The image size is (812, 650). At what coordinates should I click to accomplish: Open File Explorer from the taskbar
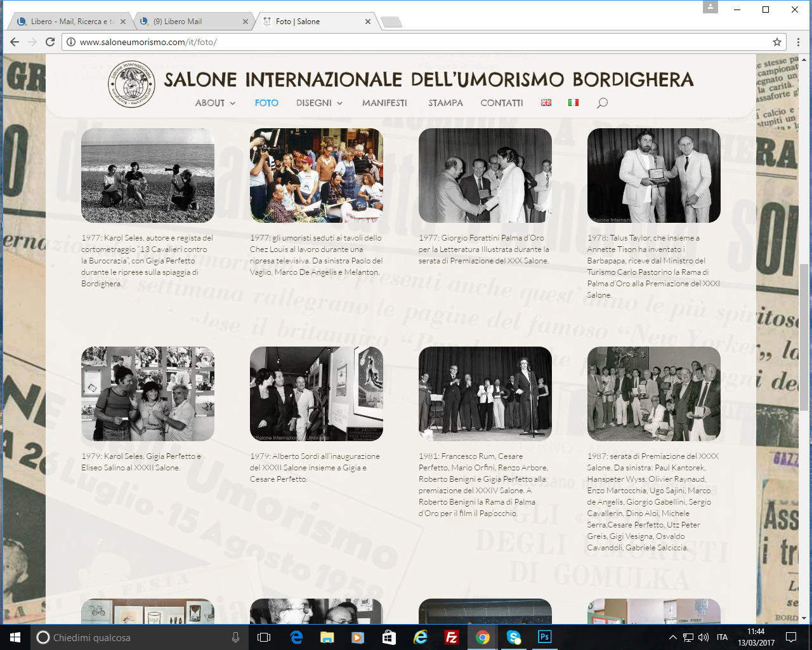click(327, 637)
